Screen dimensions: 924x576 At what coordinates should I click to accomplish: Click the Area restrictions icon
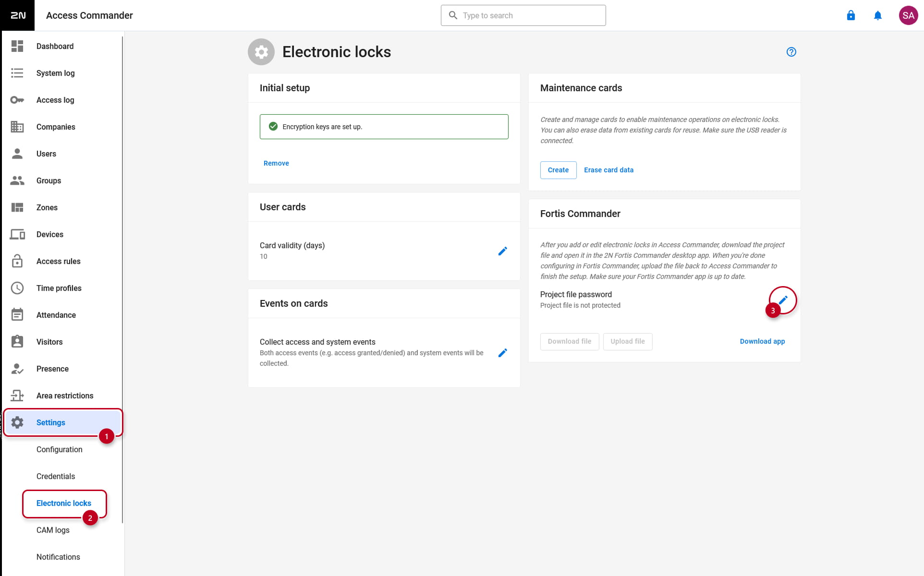(17, 396)
